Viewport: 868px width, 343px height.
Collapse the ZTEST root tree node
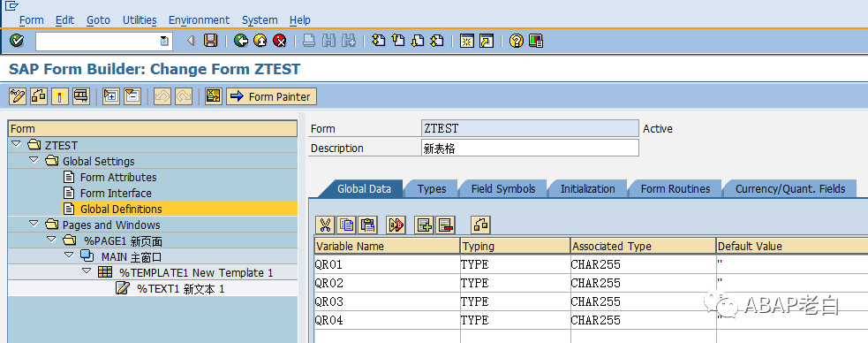tap(16, 145)
